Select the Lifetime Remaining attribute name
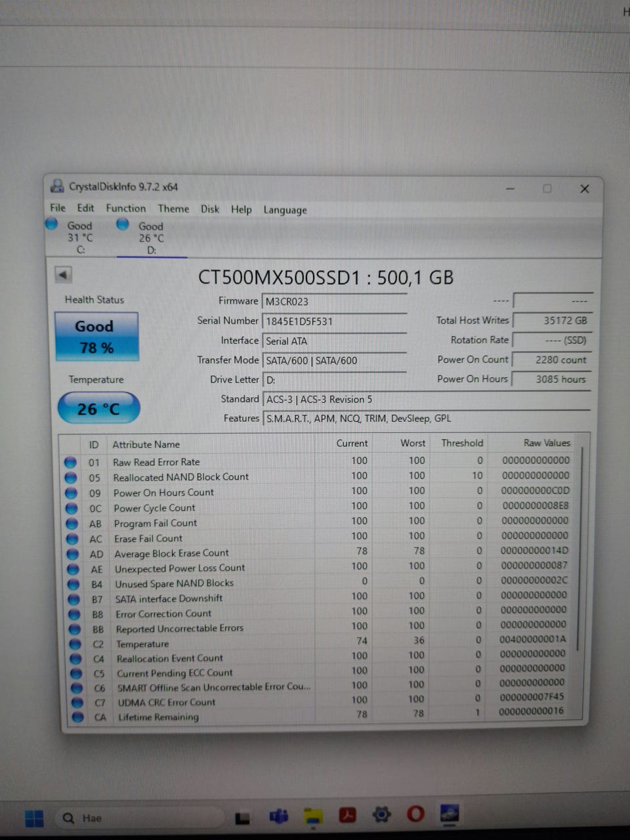The width and height of the screenshot is (630, 840). (158, 717)
